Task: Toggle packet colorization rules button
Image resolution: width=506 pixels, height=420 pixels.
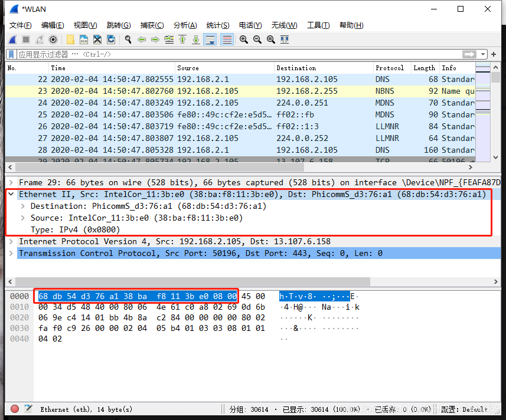Action: point(227,40)
